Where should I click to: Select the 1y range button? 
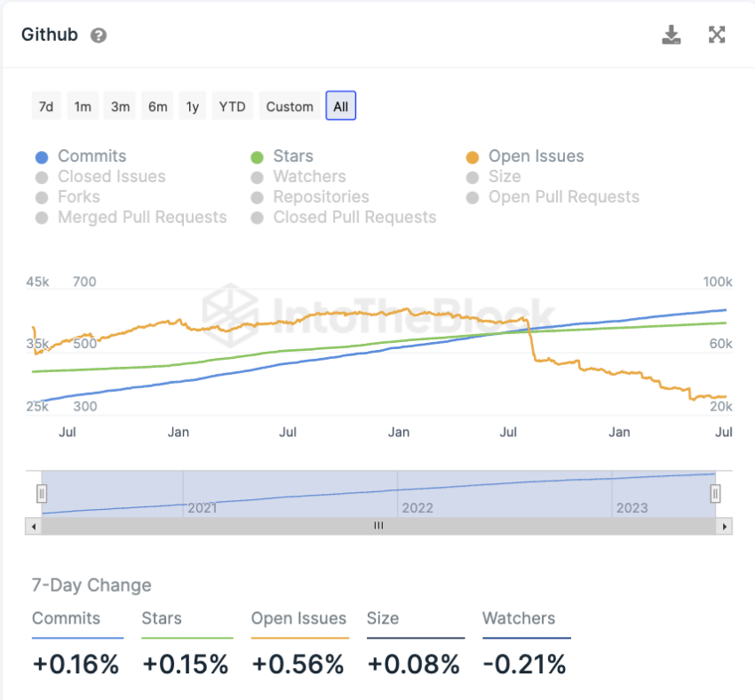[193, 106]
